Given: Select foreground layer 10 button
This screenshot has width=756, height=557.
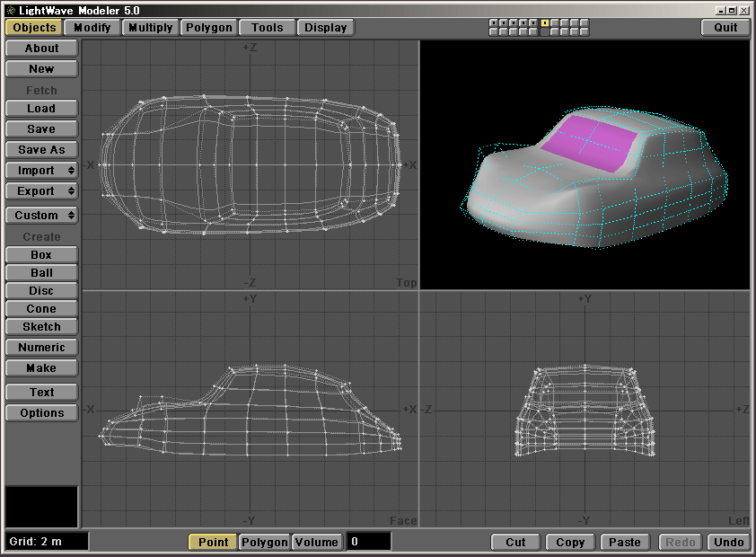Looking at the screenshot, I should click(x=585, y=22).
